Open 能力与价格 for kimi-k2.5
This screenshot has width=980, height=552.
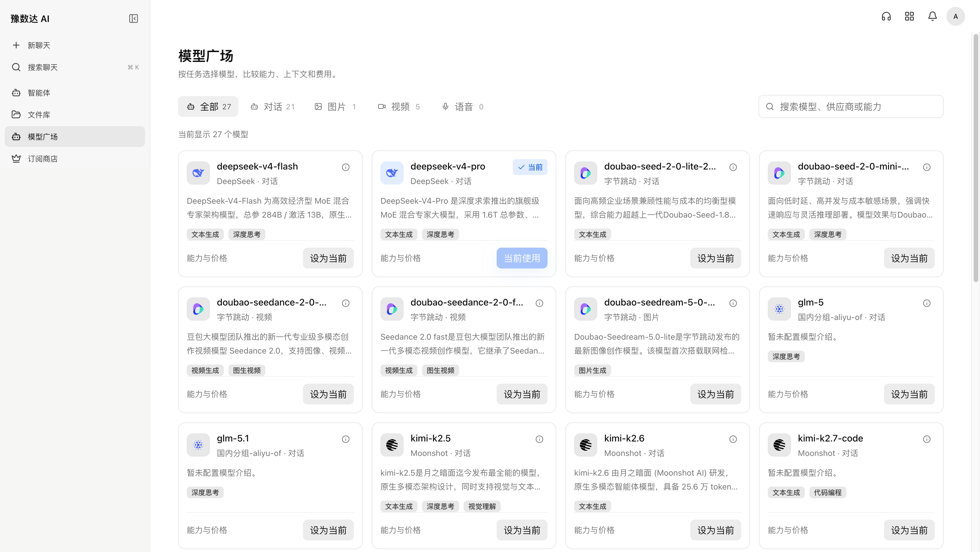pos(400,530)
